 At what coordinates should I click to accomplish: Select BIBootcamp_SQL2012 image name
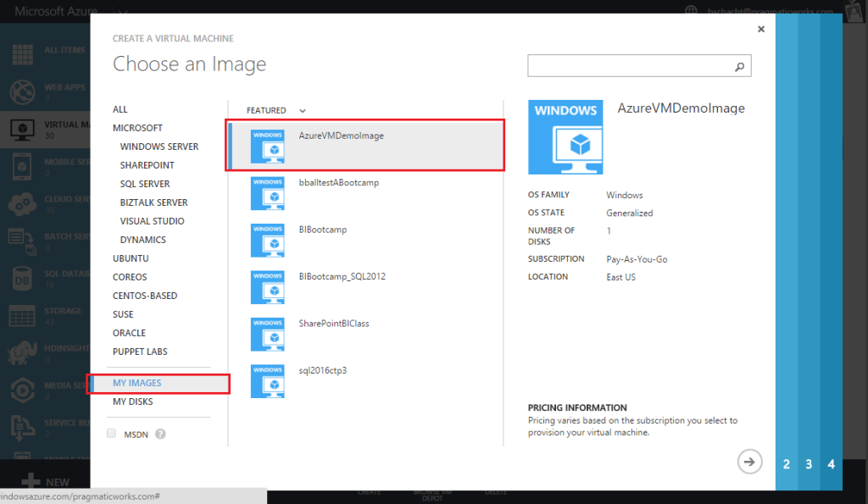(342, 277)
